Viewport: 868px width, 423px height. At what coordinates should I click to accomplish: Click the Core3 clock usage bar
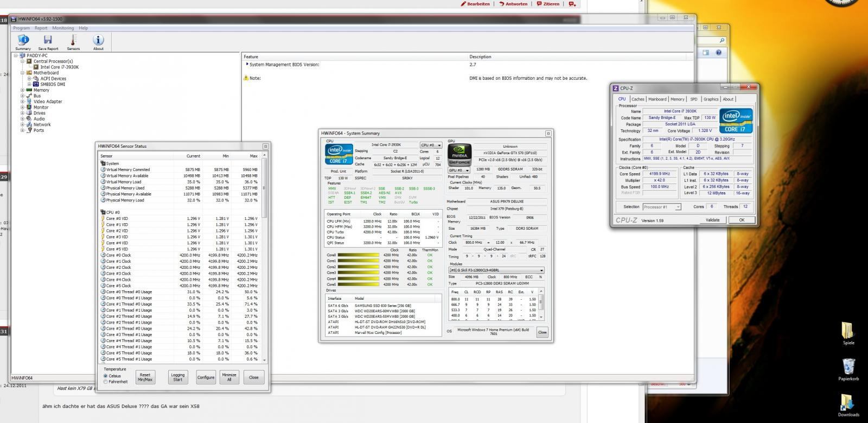coord(359,273)
